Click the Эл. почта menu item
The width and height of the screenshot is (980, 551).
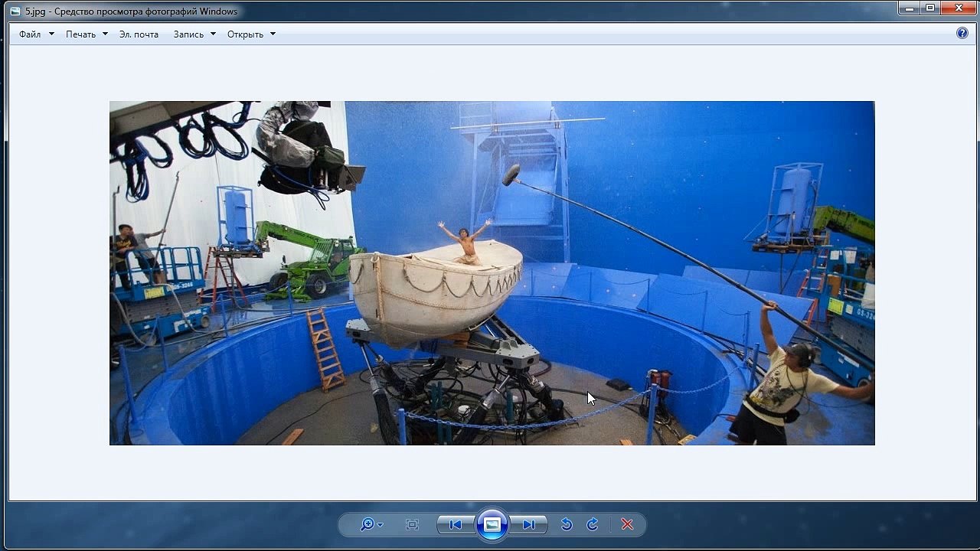click(139, 34)
